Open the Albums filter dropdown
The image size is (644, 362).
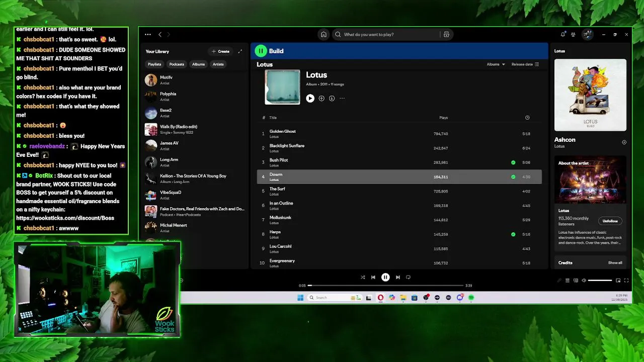(x=496, y=64)
